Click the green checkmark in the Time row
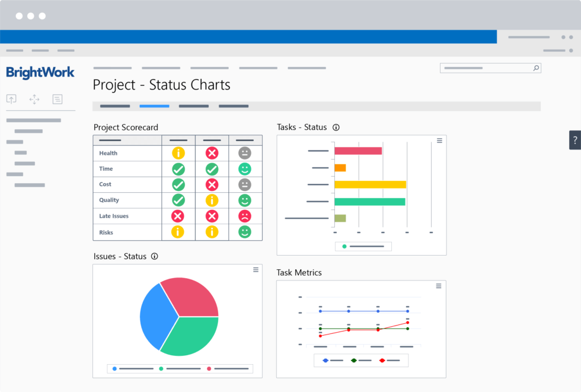Image resolution: width=581 pixels, height=392 pixels. click(x=177, y=168)
